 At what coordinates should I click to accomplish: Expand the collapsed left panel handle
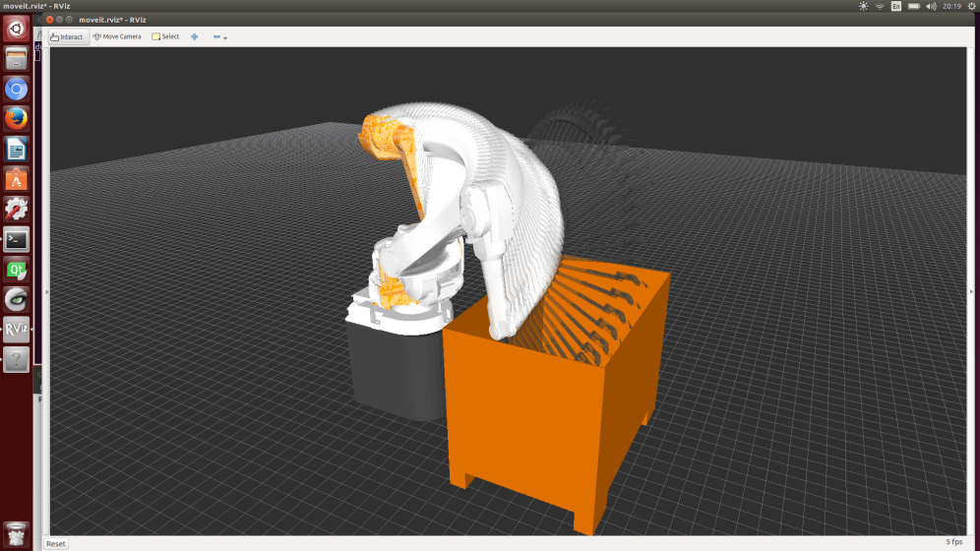pos(38,56)
